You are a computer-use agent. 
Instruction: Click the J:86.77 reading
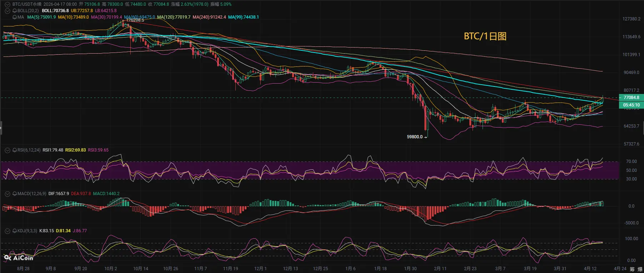click(80, 231)
